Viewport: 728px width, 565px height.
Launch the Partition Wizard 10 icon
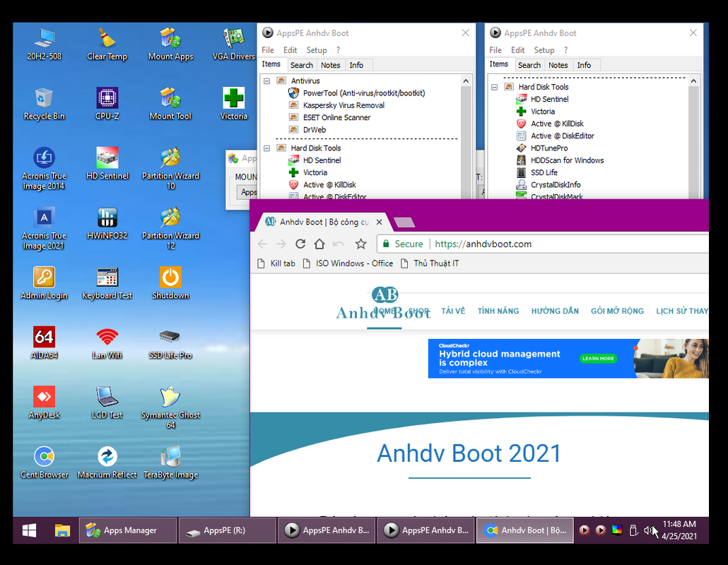(x=170, y=168)
